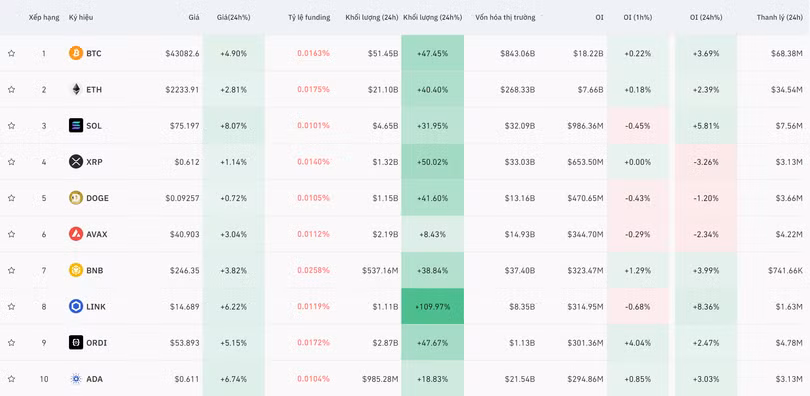810x396 pixels.
Task: Click the Avalanche AVAX logo
Action: [76, 234]
